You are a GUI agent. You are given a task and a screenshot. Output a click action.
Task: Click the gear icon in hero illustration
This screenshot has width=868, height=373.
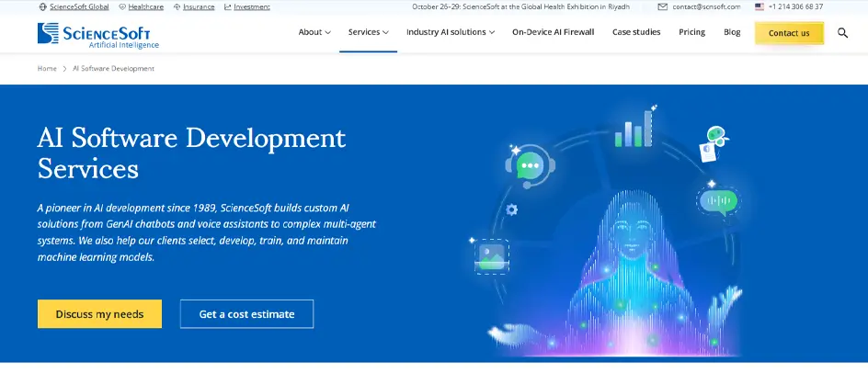tap(512, 209)
